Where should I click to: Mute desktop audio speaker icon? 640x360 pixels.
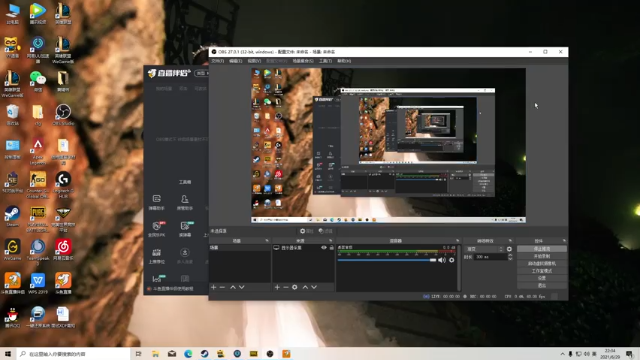(442, 260)
